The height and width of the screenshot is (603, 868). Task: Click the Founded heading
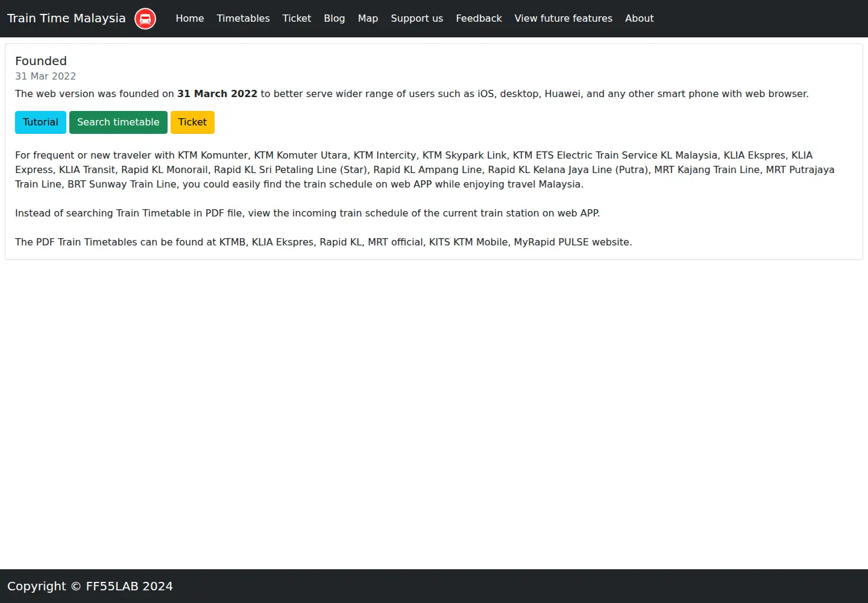(x=41, y=61)
